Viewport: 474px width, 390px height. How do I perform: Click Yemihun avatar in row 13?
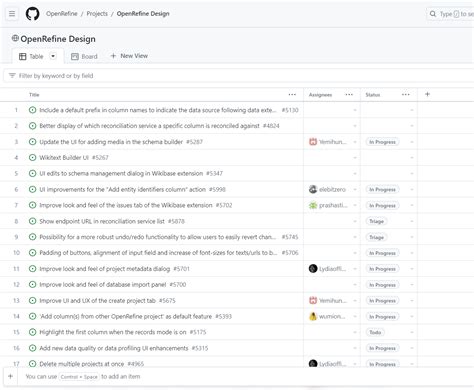point(313,300)
